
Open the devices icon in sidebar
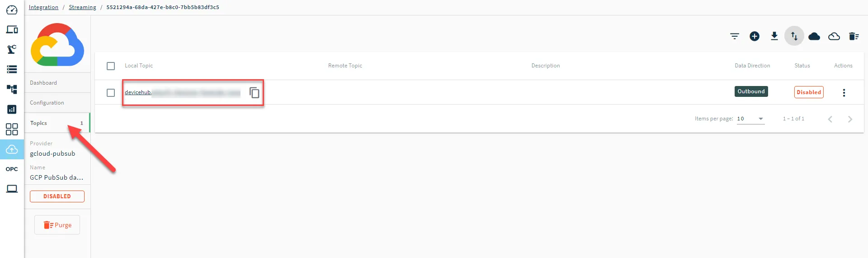coord(12,29)
